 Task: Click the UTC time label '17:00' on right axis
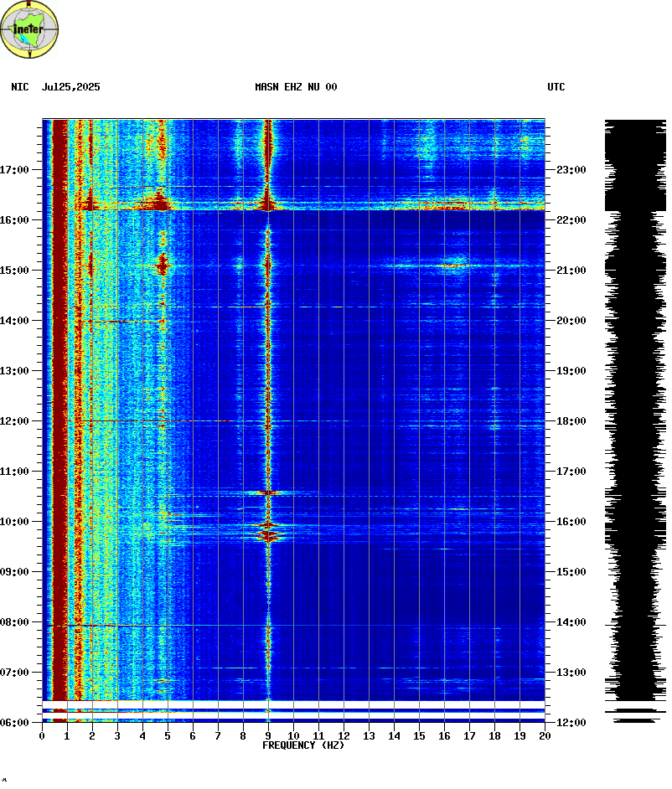pyautogui.click(x=571, y=472)
